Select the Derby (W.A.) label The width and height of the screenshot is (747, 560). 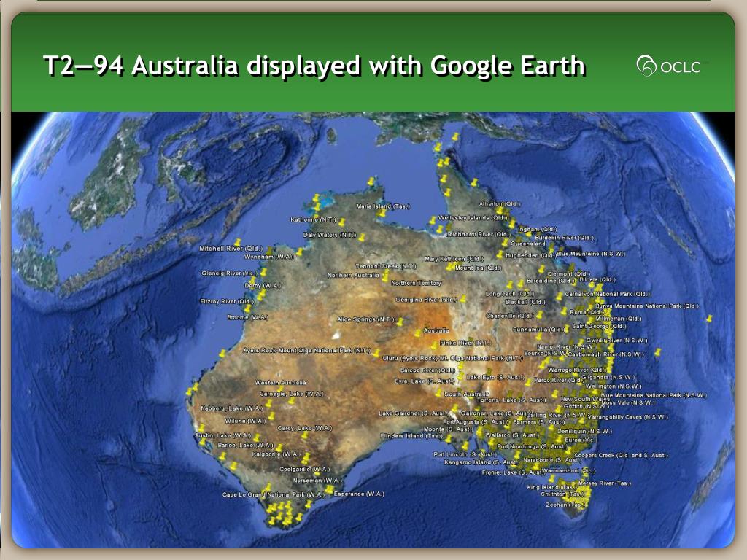(x=262, y=286)
